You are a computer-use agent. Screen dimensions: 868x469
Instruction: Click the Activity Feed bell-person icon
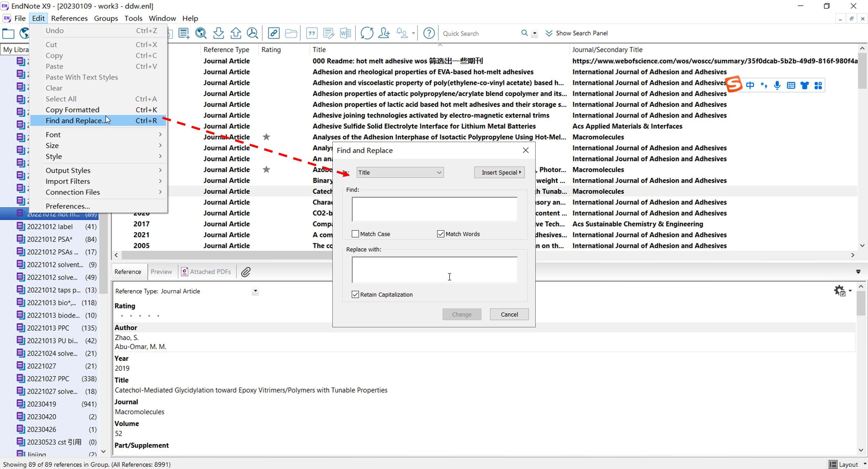[402, 33]
